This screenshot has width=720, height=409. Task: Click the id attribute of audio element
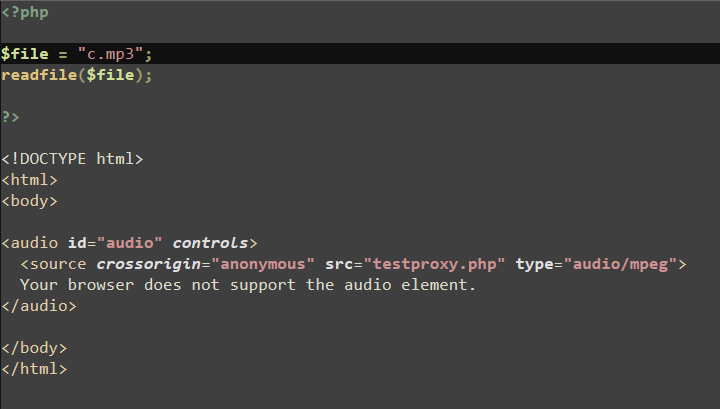coord(77,243)
